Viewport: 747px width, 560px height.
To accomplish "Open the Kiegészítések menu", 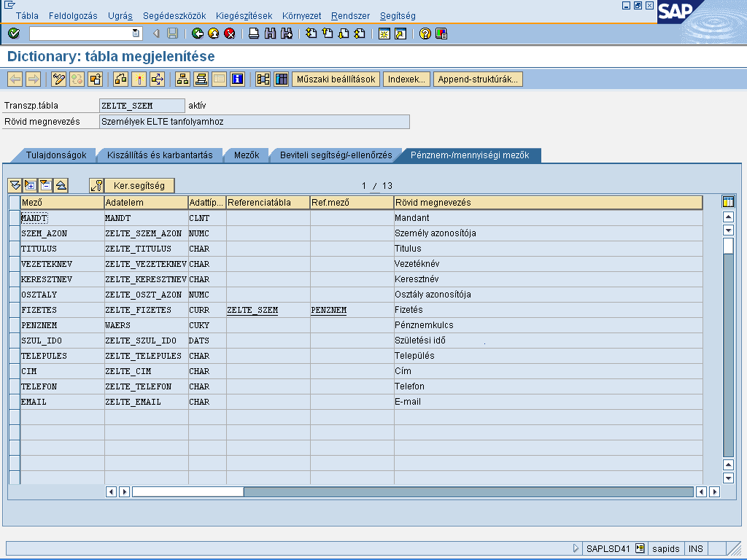I will [244, 16].
